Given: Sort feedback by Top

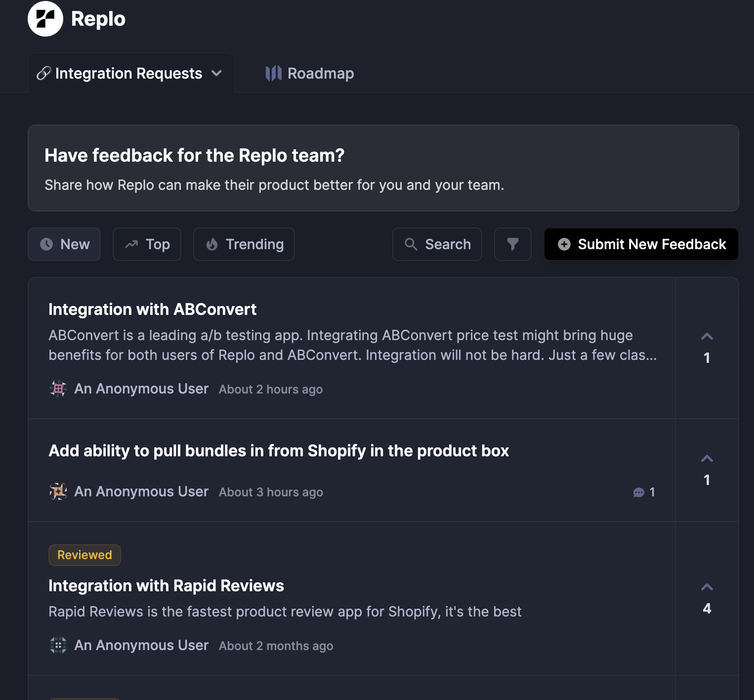Looking at the screenshot, I should [147, 244].
